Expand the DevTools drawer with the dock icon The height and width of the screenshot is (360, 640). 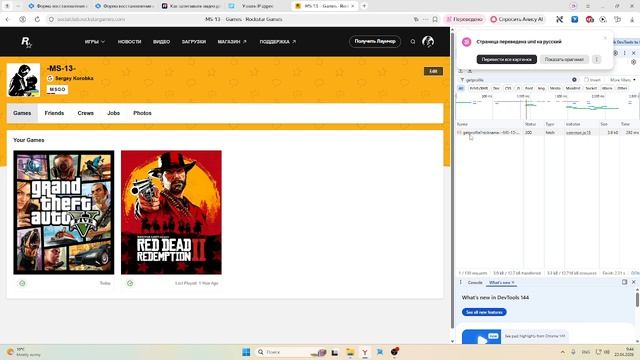tap(624, 282)
